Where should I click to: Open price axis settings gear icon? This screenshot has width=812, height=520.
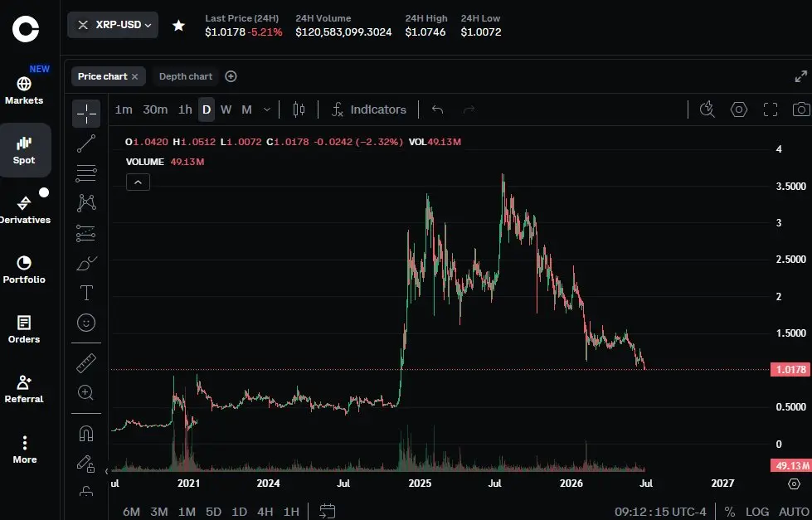(x=794, y=484)
